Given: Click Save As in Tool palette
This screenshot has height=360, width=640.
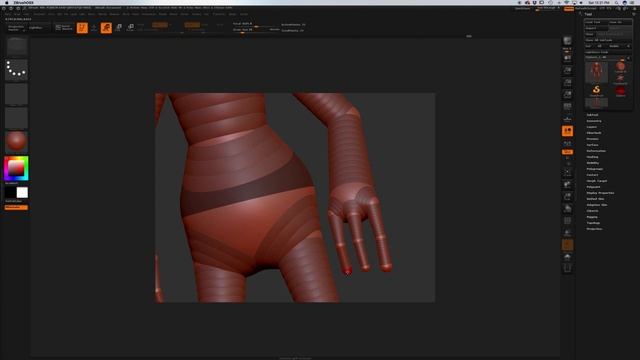Looking at the screenshot, I should tap(620, 22).
